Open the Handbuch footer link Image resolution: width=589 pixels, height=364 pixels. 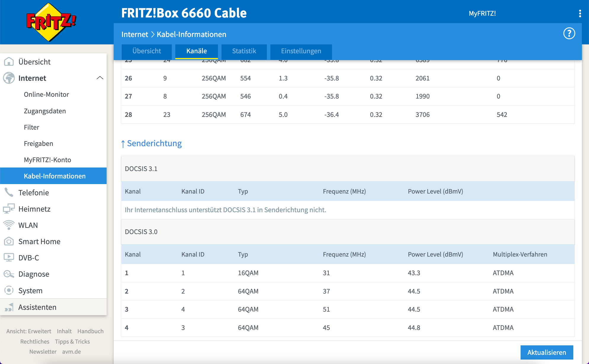[90, 331]
